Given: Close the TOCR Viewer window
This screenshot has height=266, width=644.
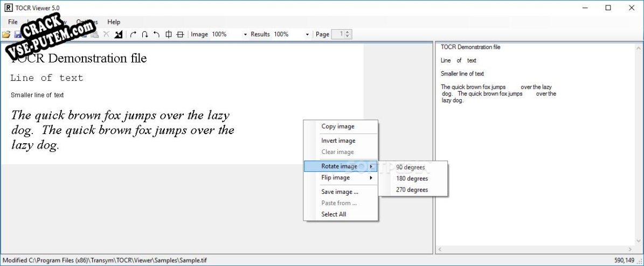Looking at the screenshot, I should [632, 8].
